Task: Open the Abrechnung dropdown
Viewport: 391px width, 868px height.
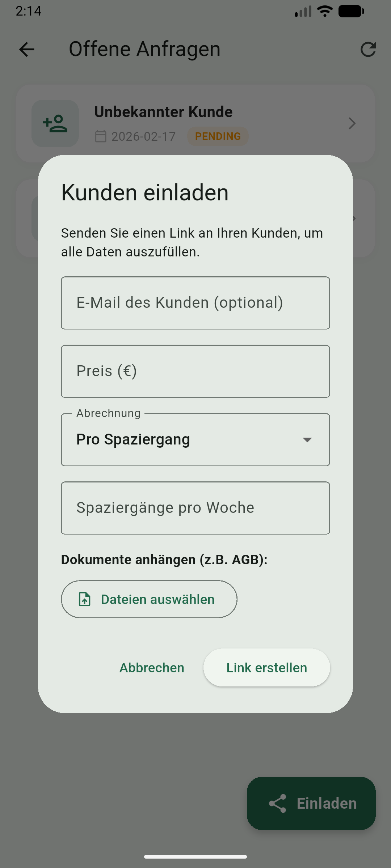Action: (x=195, y=439)
